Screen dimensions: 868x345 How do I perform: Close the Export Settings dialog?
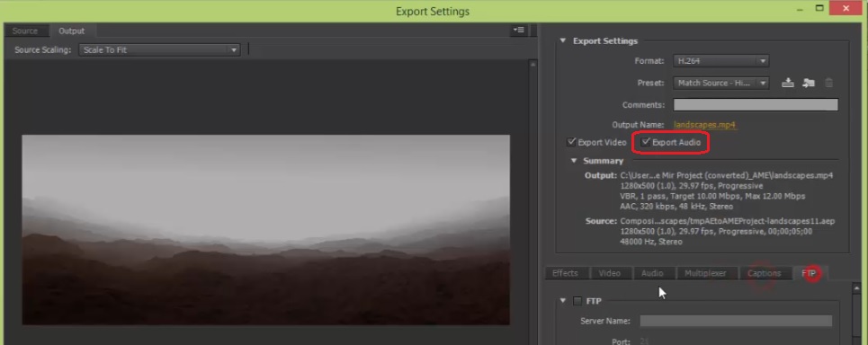[x=846, y=8]
